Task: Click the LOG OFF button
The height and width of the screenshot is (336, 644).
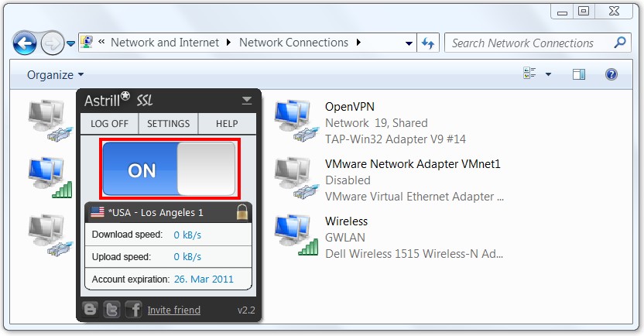Action: pos(109,124)
